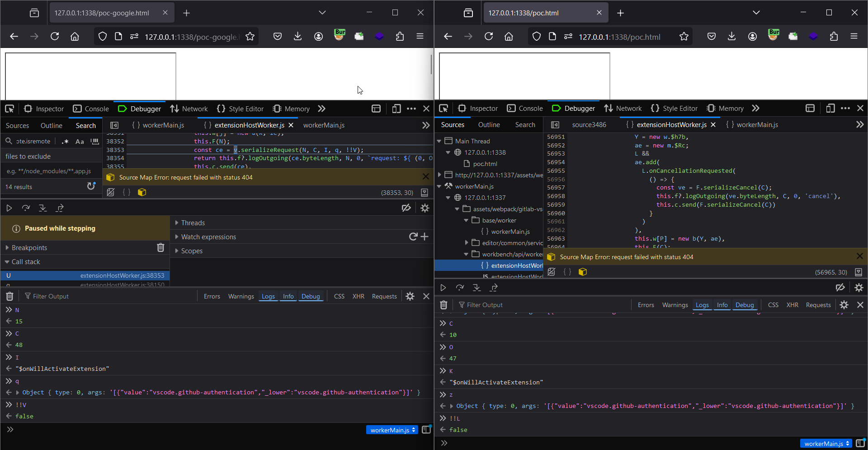
Task: Select Outline tab in left debugger
Action: point(52,125)
